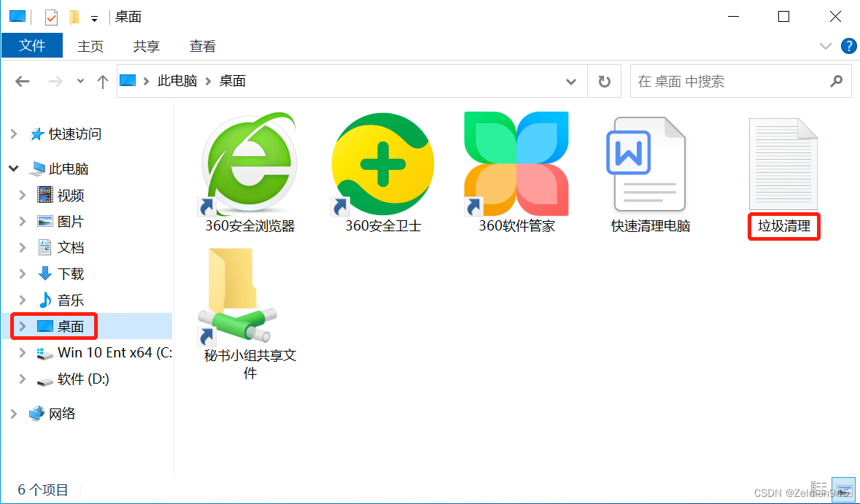Select Win 10 Ent x64 (C:) drive

pyautogui.click(x=104, y=352)
